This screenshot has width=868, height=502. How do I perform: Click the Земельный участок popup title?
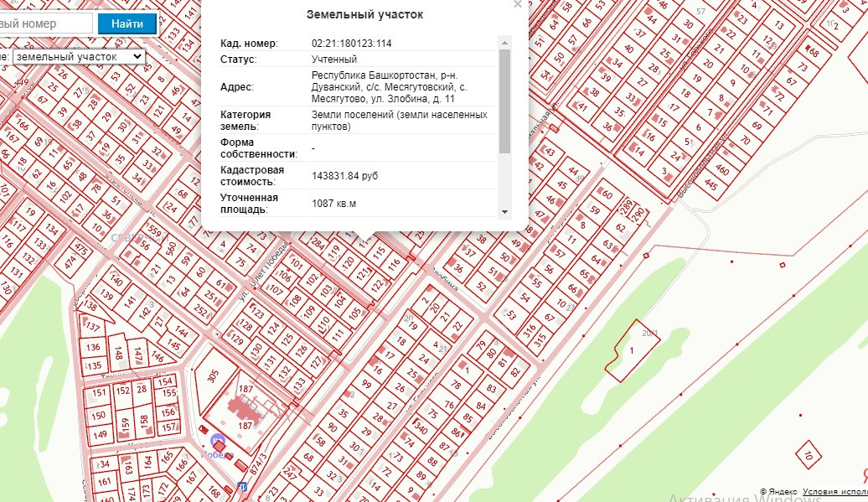click(x=364, y=15)
